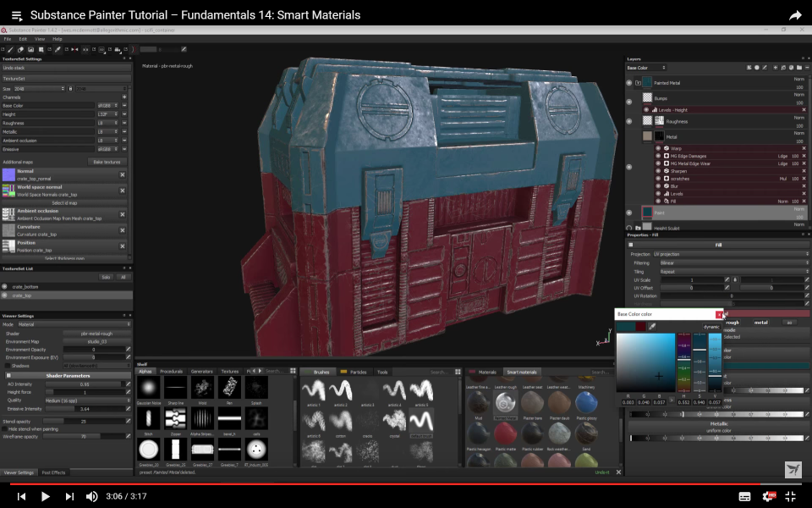Click Add effect icon in Layers panel
812x508 pixels.
tap(749, 68)
